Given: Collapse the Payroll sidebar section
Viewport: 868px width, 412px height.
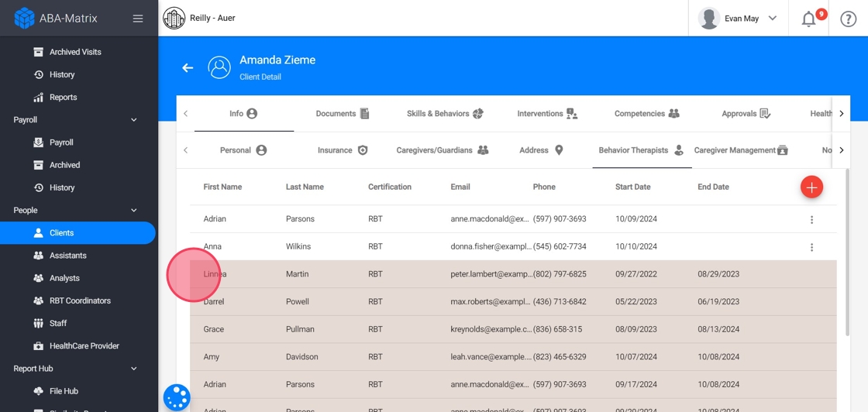Looking at the screenshot, I should point(133,120).
